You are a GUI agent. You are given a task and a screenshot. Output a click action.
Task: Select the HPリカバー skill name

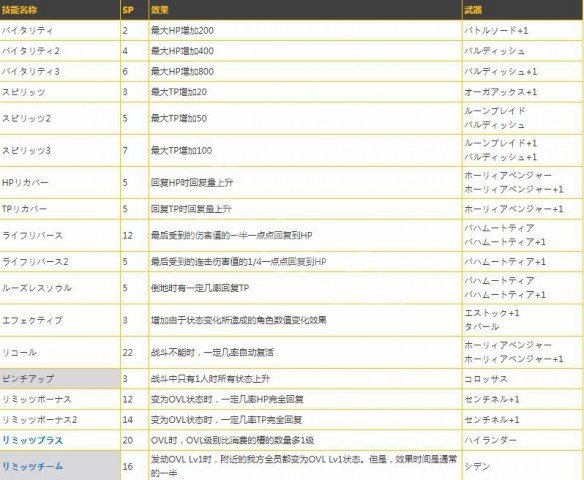click(x=25, y=183)
